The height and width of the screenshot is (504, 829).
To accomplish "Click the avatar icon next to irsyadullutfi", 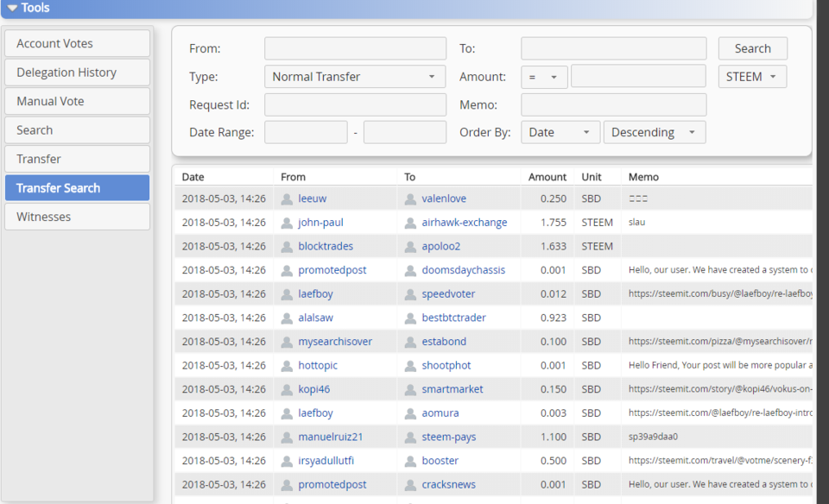I will coord(288,461).
